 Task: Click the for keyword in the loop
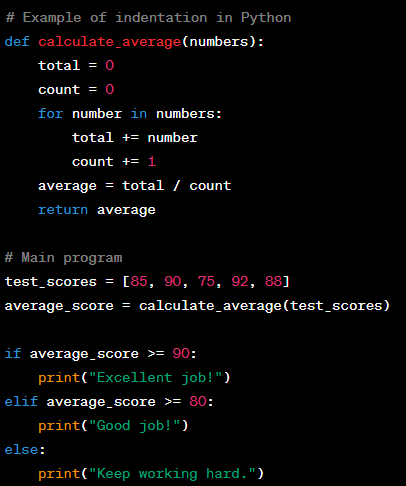coord(50,113)
